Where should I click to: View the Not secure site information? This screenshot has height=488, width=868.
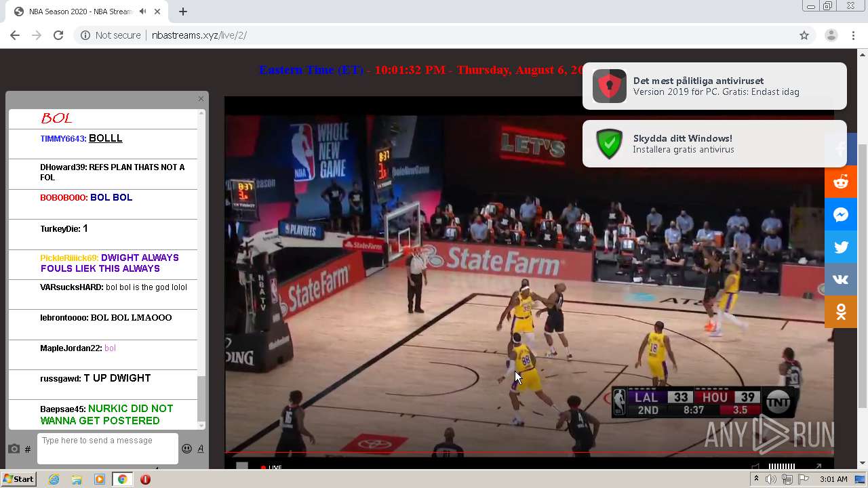tap(111, 35)
